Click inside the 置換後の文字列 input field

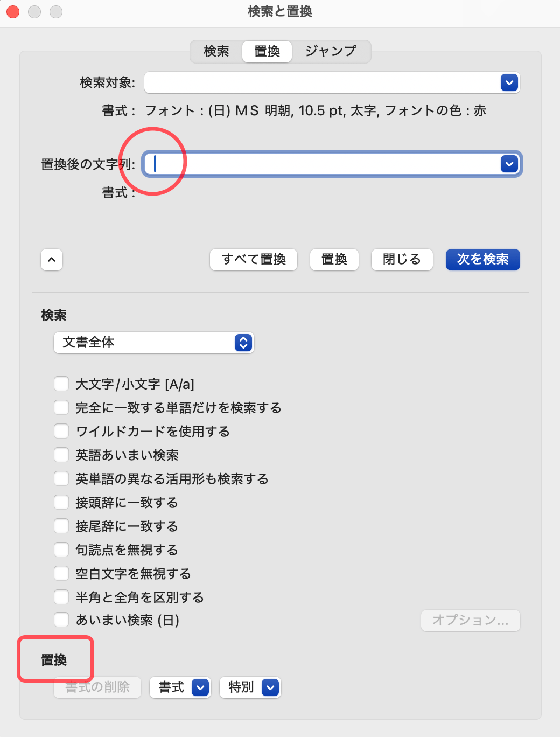click(323, 163)
